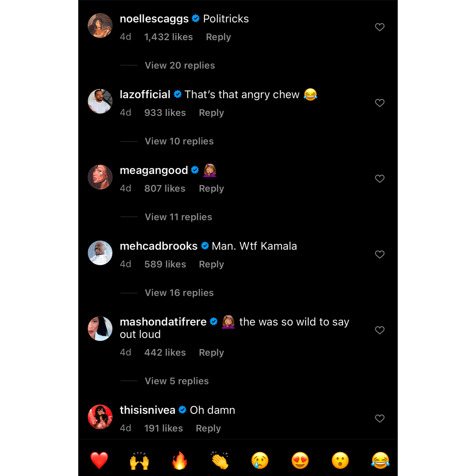Tap the red heart emoji reaction
The width and height of the screenshot is (476, 476).
(99, 460)
